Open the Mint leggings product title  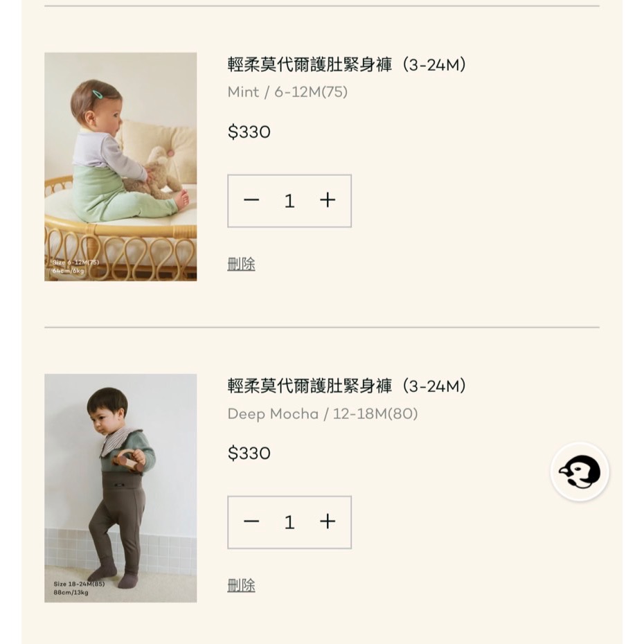point(346,65)
